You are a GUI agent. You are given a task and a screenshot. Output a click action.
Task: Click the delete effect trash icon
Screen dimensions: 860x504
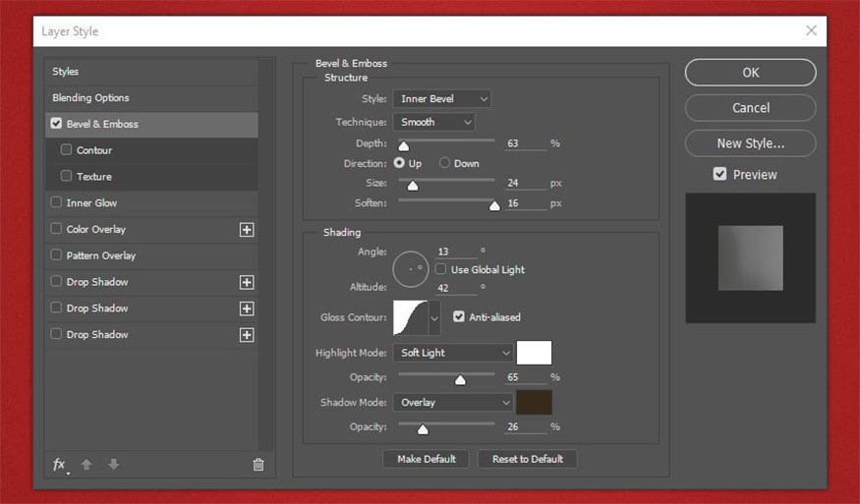click(258, 465)
